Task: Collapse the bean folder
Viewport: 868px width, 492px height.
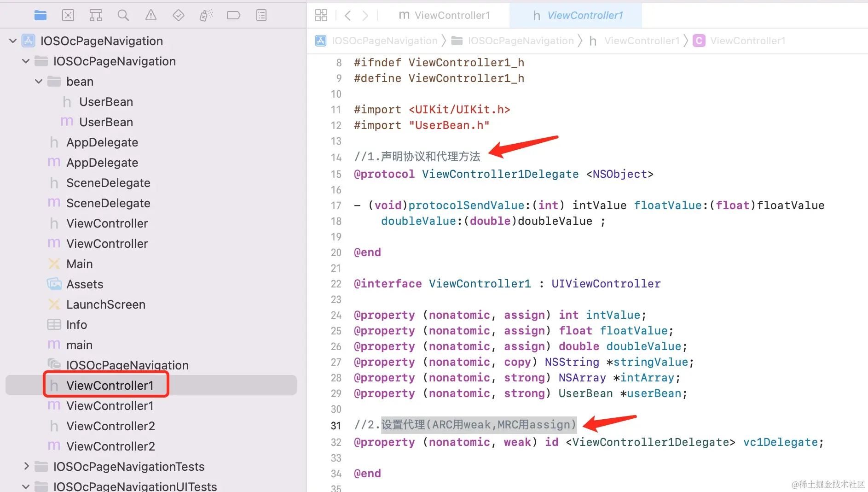Action: pyautogui.click(x=39, y=82)
